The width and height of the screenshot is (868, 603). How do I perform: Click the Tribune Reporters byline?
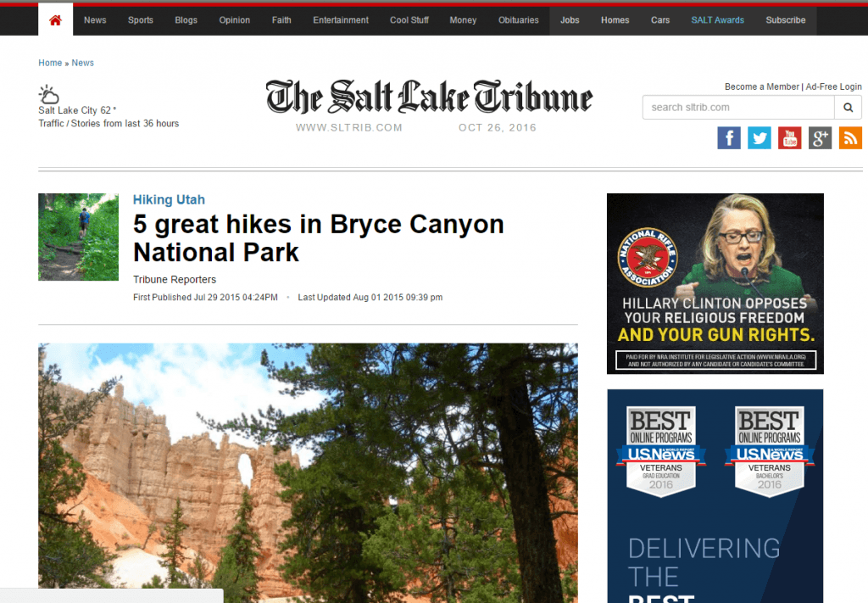pos(175,280)
